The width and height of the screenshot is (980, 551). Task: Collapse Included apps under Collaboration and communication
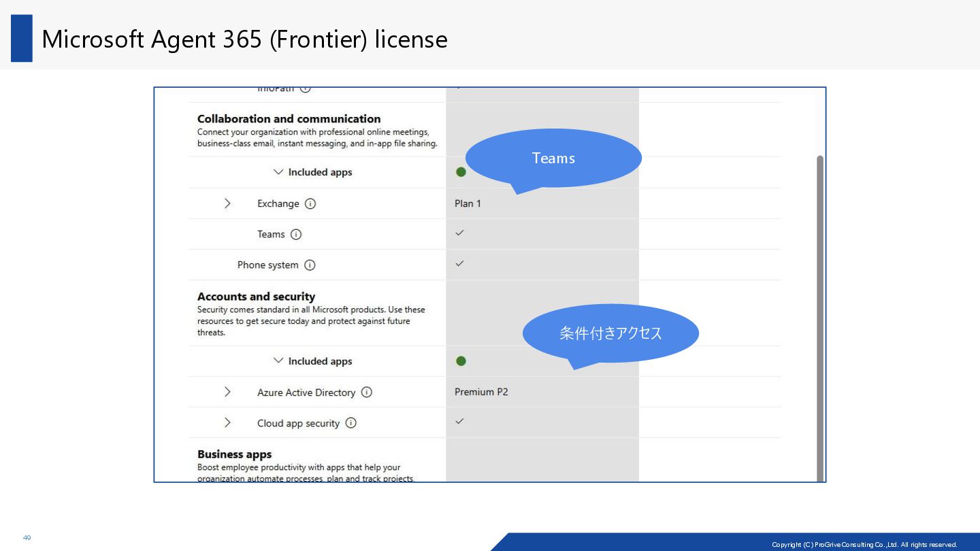[278, 172]
